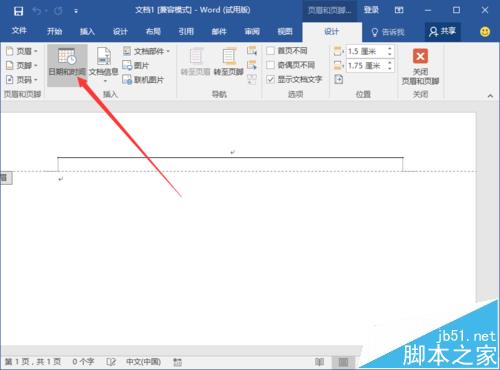This screenshot has height=370, width=500.
Task: Uncheck the 显示文档文字 checkbox
Action: point(271,79)
